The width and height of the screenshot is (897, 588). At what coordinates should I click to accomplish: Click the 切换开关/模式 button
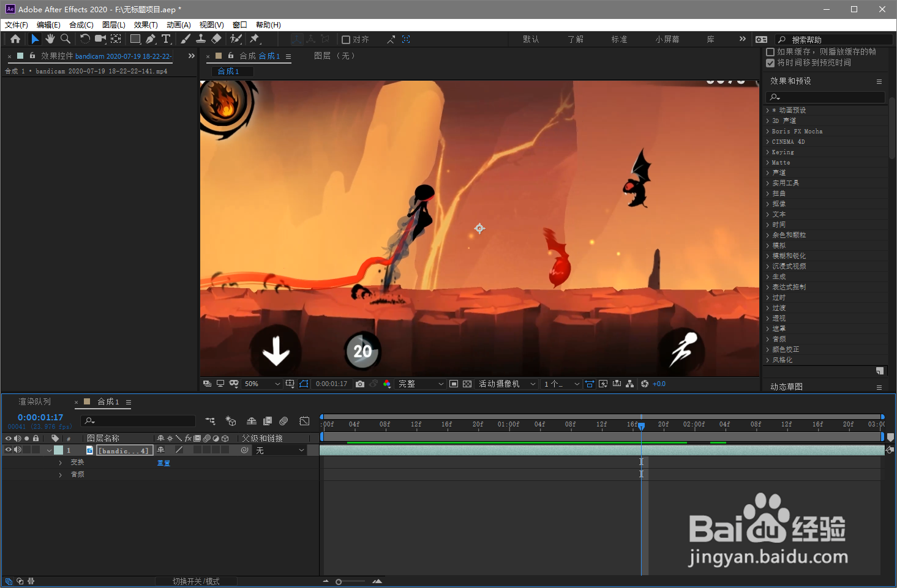coord(196,581)
